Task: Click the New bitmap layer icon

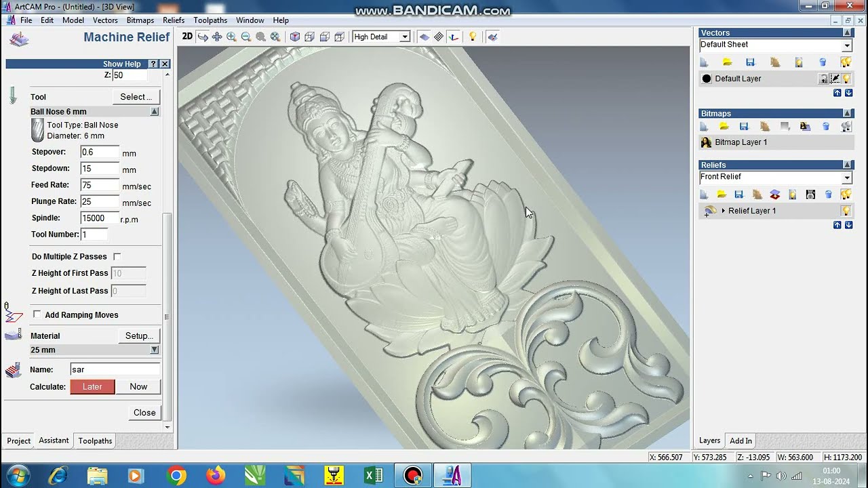Action: (705, 127)
